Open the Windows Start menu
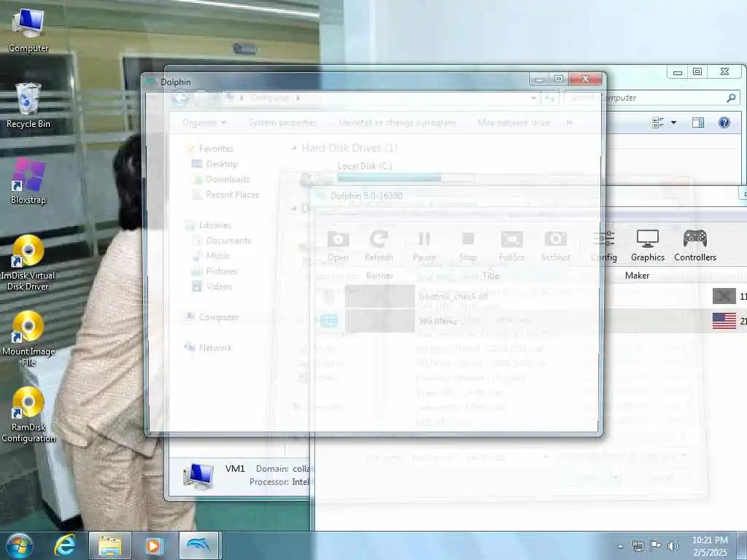 pos(20,545)
